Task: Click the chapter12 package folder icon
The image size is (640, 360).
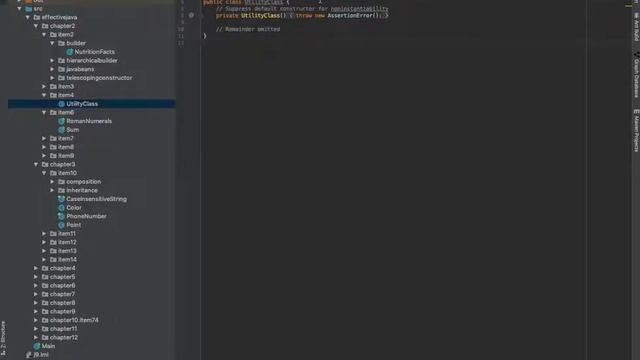Action: [x=45, y=338]
